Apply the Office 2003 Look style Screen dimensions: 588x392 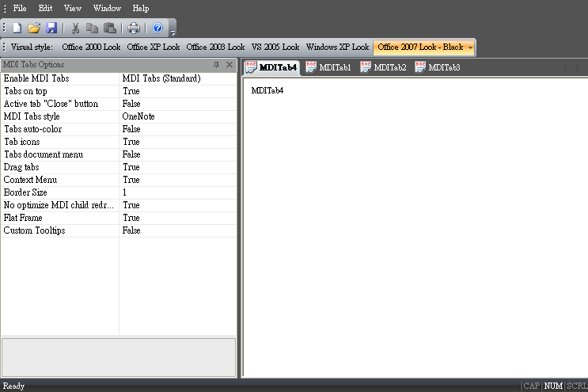pyautogui.click(x=215, y=48)
